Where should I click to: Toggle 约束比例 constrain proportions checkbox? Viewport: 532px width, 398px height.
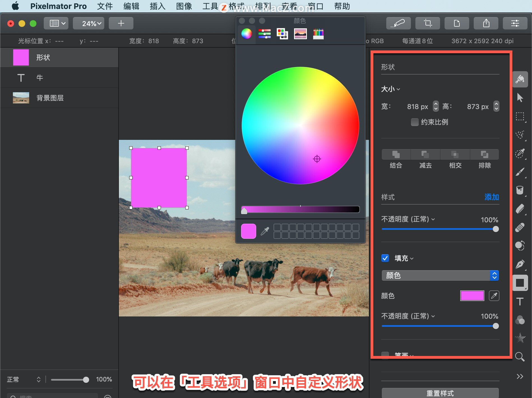pyautogui.click(x=415, y=122)
